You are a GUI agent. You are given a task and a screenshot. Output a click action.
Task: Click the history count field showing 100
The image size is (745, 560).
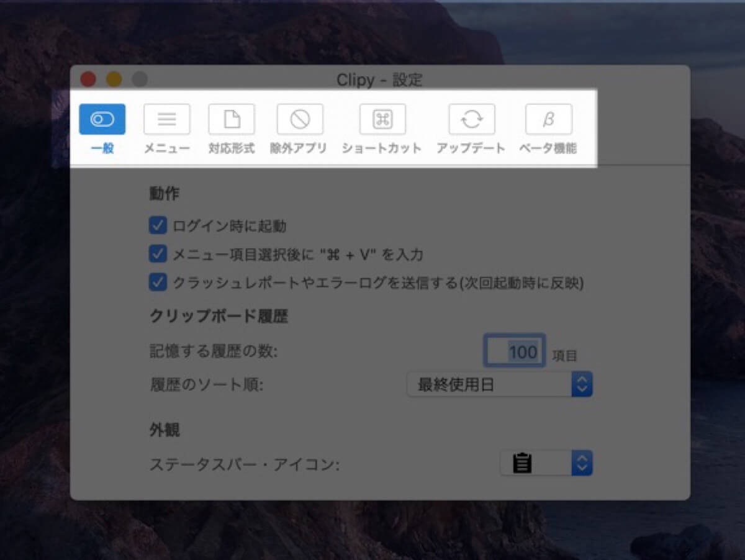[x=515, y=351]
